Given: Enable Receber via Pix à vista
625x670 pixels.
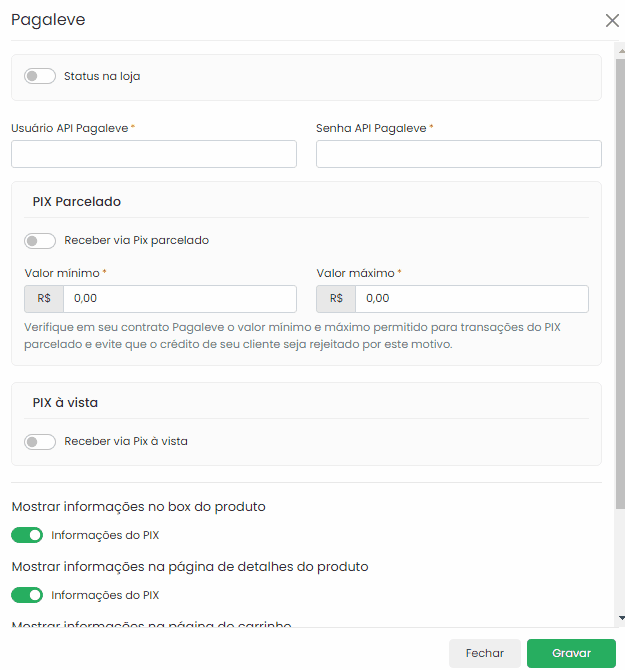Looking at the screenshot, I should [40, 442].
